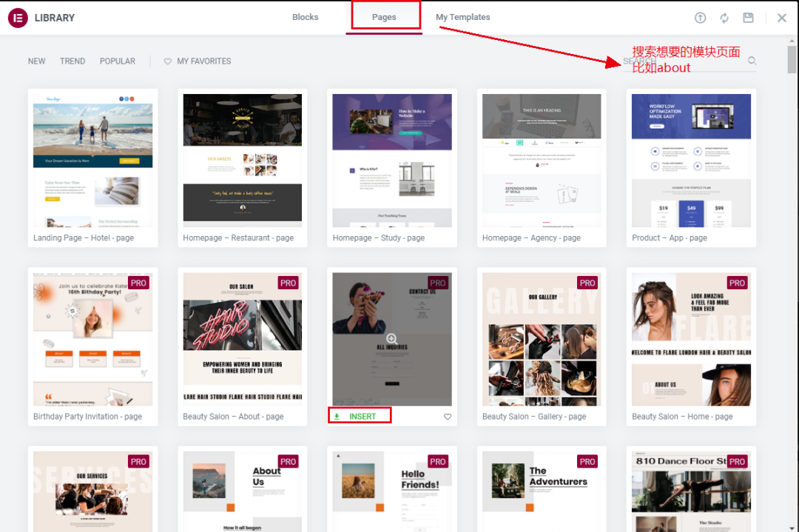Close the library with the X icon
Screen dimensions: 799x532
781,18
